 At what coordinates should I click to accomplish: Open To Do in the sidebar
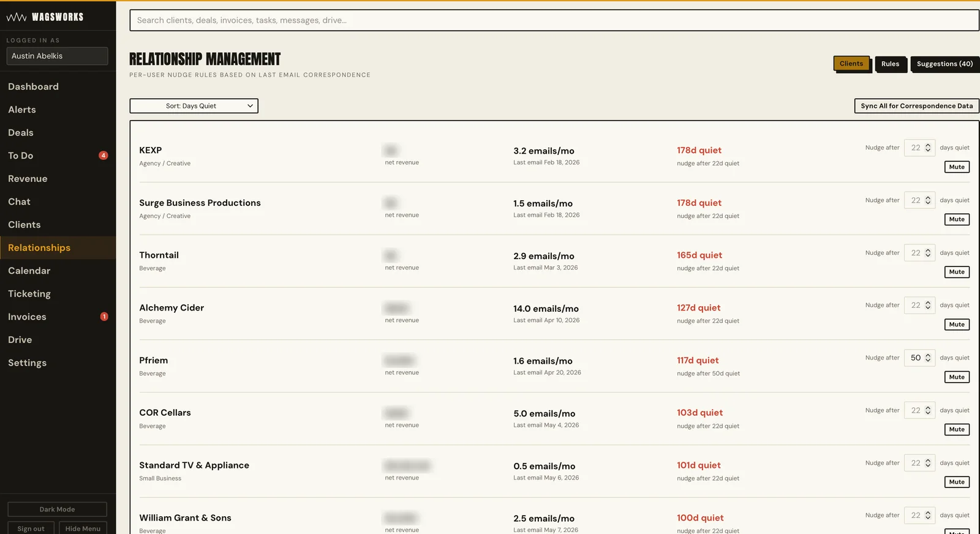(58, 156)
